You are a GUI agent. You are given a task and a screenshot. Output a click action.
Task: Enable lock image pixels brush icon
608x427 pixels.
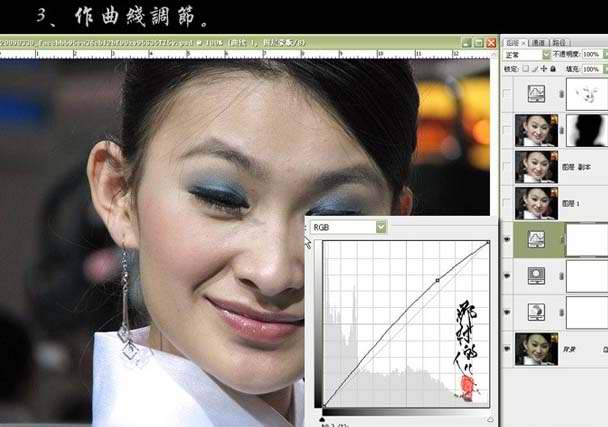tap(535, 69)
